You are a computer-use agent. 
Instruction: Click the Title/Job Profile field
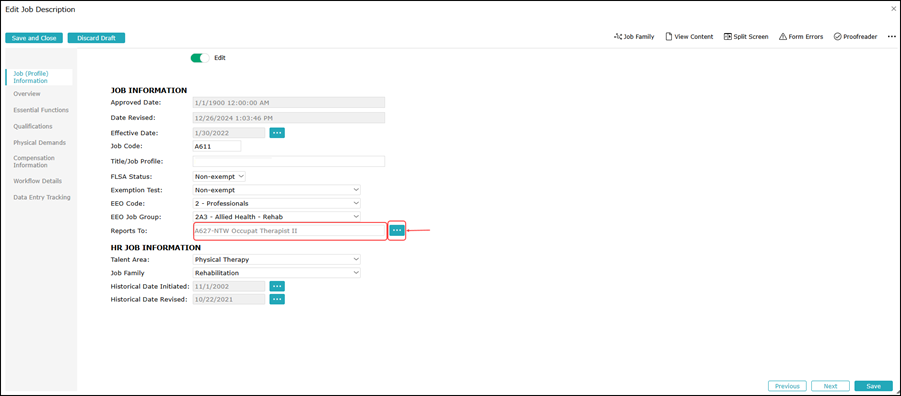[x=288, y=162]
